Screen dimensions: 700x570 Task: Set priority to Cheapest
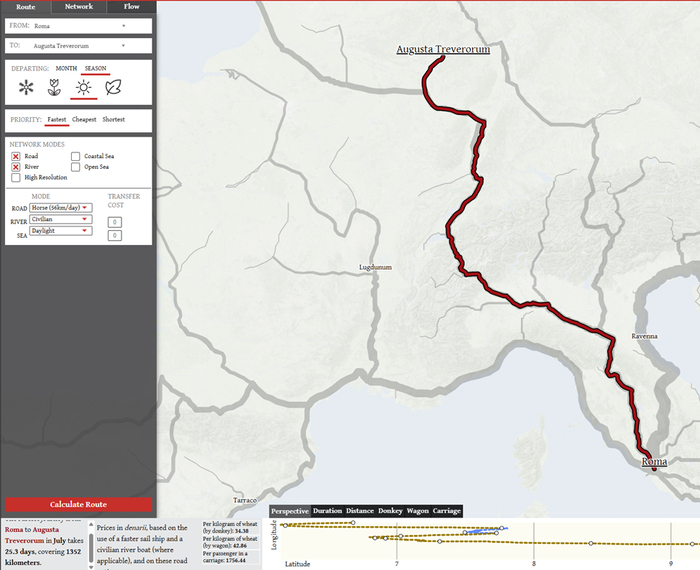[84, 120]
